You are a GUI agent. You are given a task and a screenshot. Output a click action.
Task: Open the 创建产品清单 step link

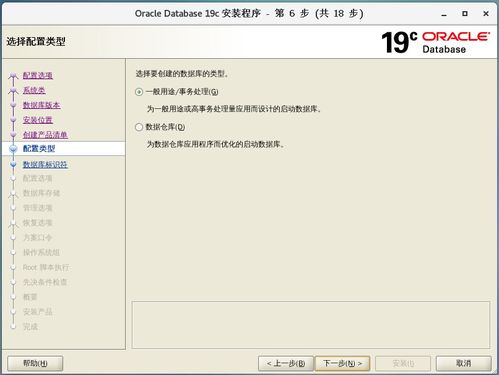45,135
